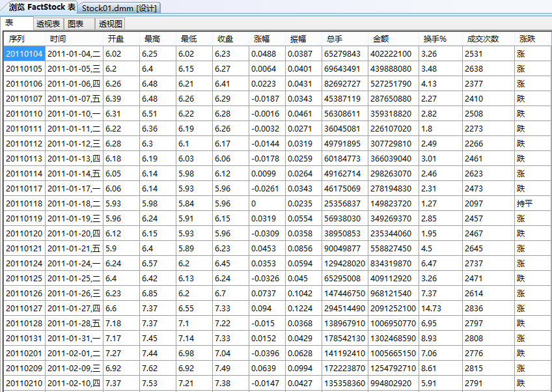Click the 金额 column header
The width and height of the screenshot is (552, 392).
394,38
